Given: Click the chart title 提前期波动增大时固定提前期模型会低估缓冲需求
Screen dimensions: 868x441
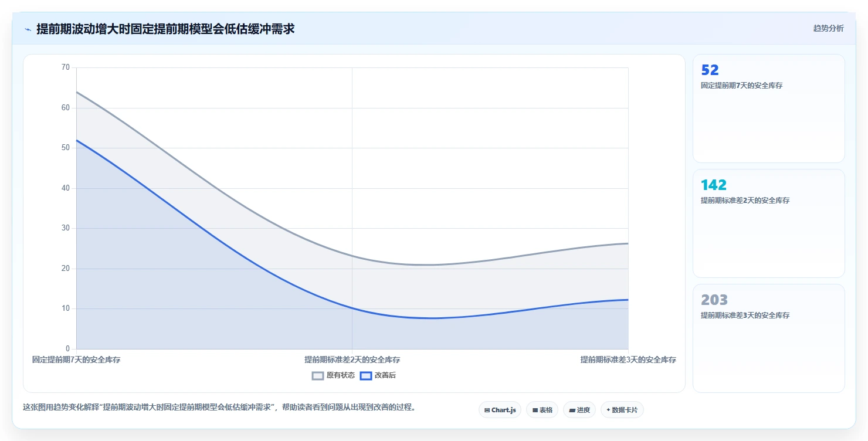Looking at the screenshot, I should point(165,29).
